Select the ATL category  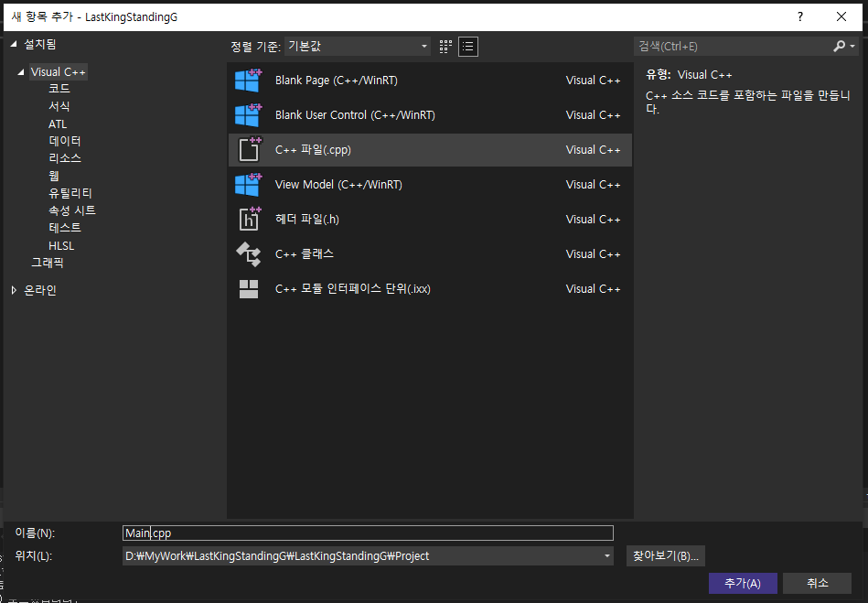click(58, 124)
